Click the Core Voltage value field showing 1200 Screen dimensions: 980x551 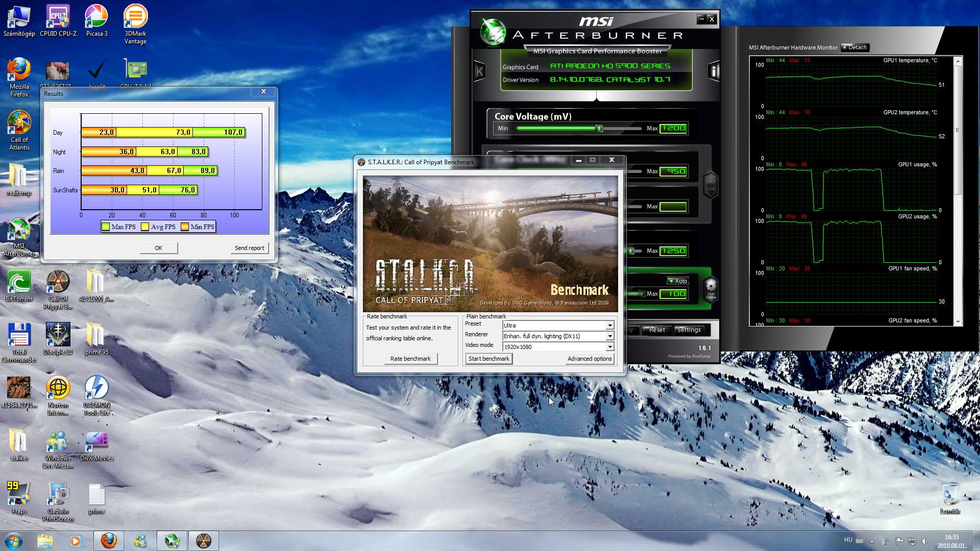pos(673,129)
